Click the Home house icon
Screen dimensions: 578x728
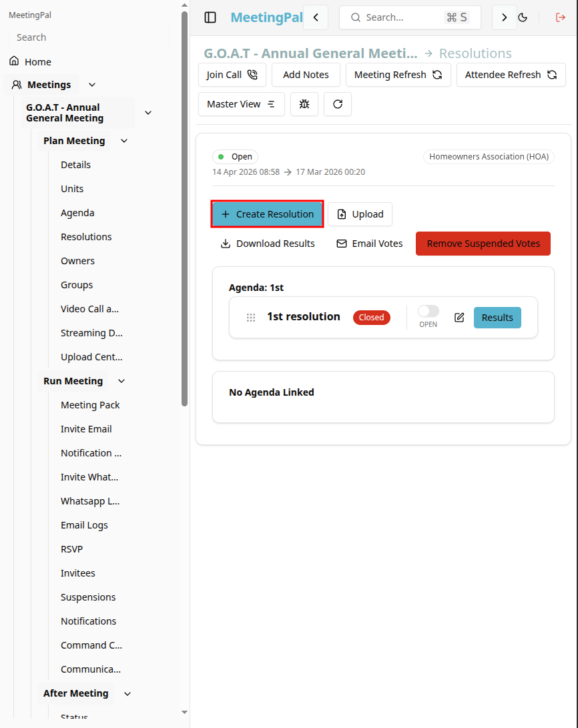[x=15, y=61]
